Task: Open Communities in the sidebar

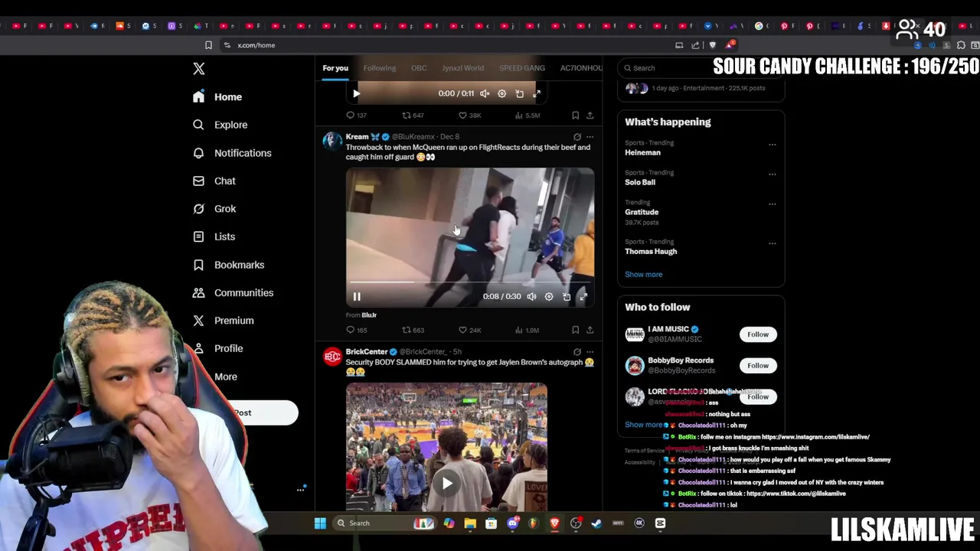Action: 233,292
